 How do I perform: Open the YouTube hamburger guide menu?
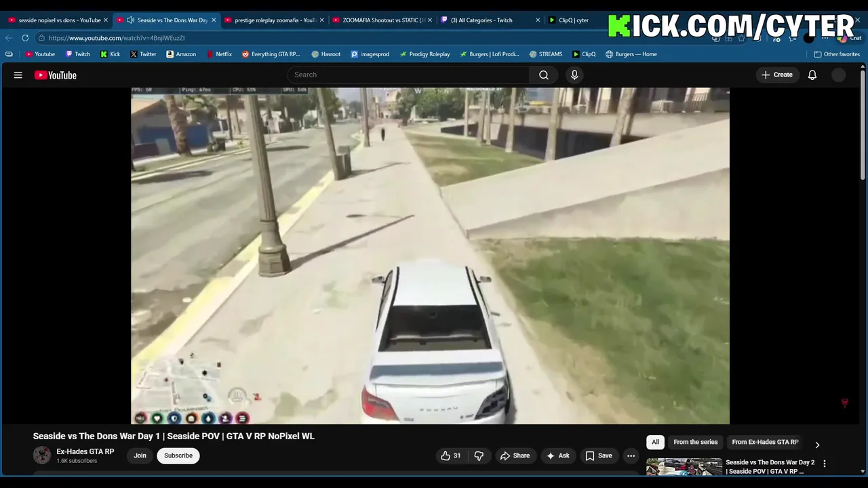click(18, 75)
